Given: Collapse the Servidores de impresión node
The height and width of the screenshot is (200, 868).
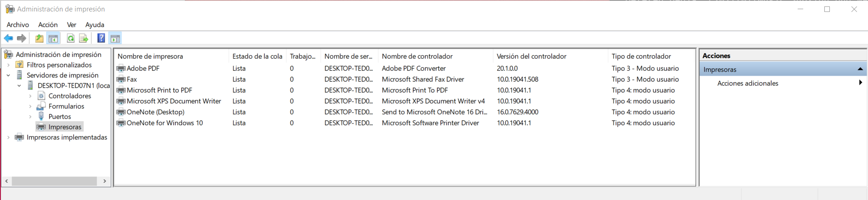Looking at the screenshot, I should (8, 75).
